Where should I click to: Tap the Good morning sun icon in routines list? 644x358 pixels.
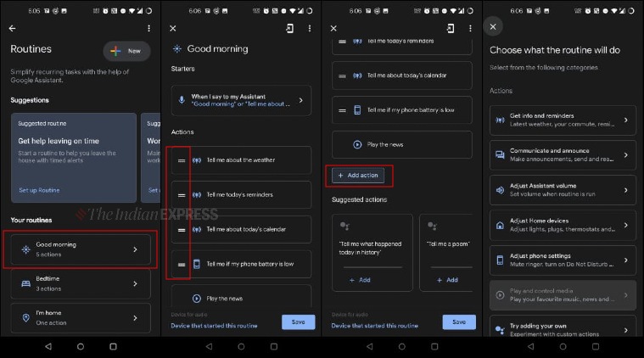(x=25, y=249)
